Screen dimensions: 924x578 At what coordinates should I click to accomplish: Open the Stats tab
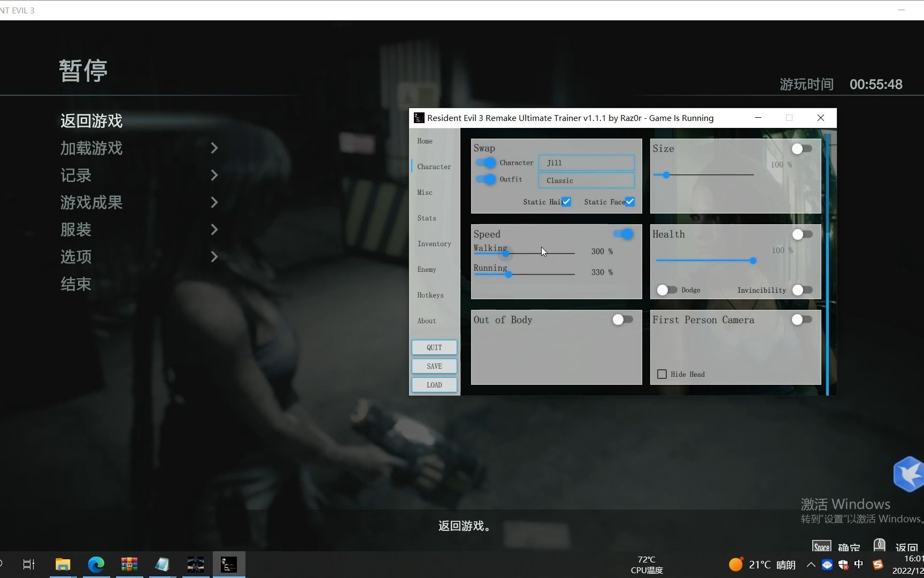[427, 218]
